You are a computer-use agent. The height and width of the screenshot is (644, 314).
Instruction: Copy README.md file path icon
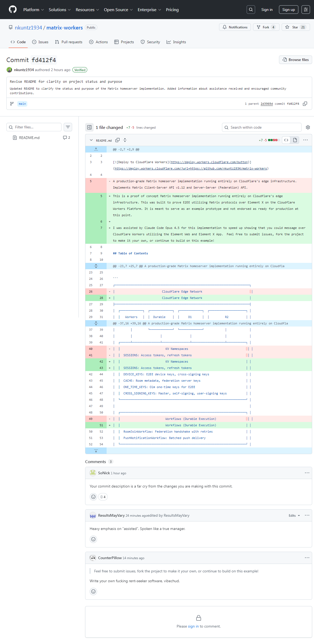pos(117,140)
